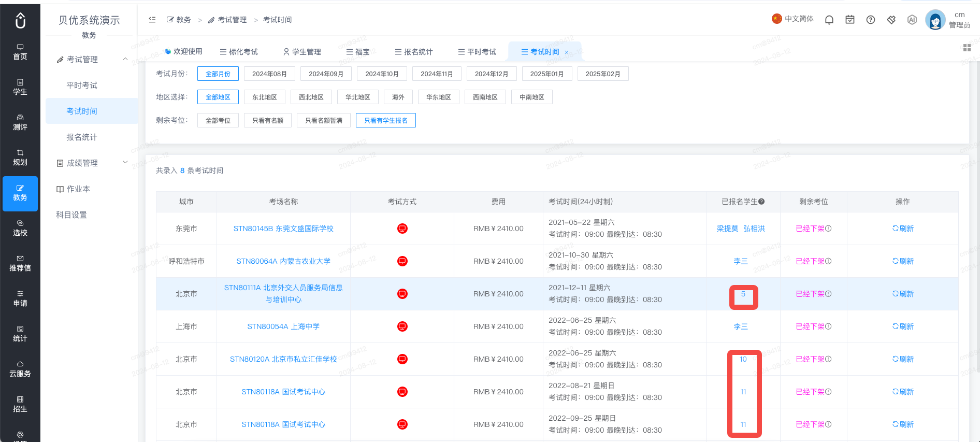Viewport: 980px width, 442px height.
Task: Click the tab grid icon at far right
Action: [x=967, y=48]
